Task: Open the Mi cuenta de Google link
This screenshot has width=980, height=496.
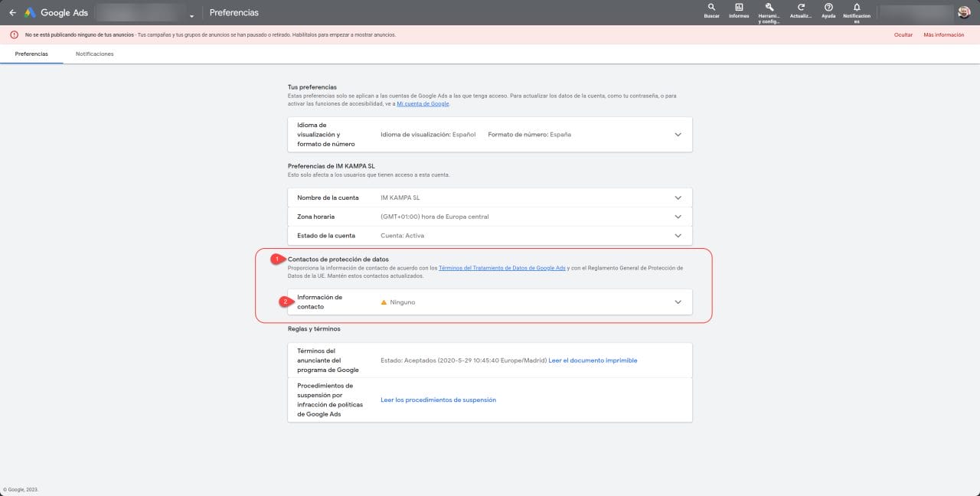Action: click(x=423, y=103)
